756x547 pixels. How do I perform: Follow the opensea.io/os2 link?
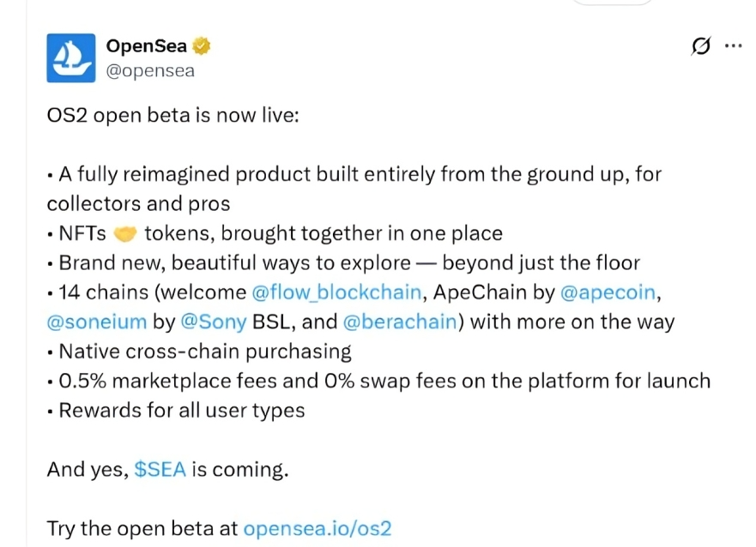coord(318,529)
